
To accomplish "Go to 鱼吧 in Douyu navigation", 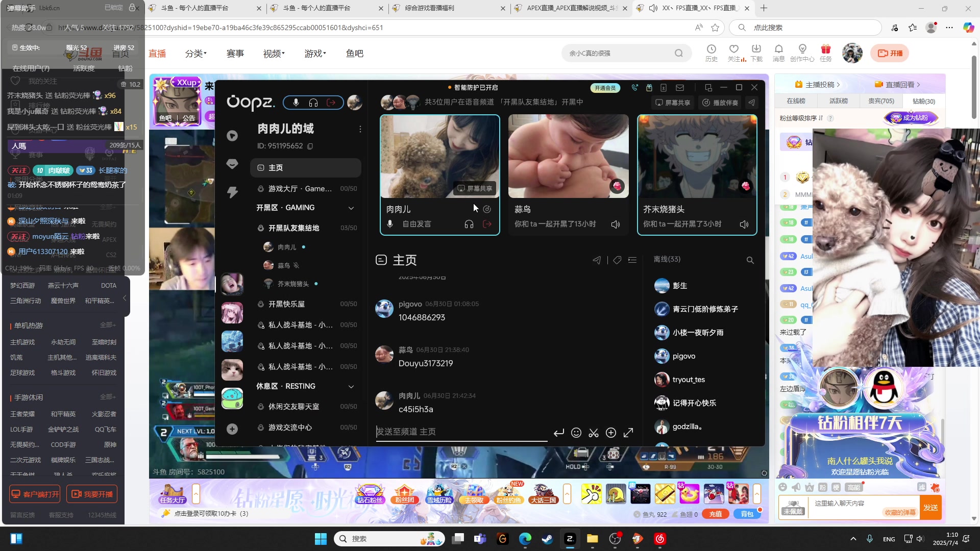I will click(355, 54).
